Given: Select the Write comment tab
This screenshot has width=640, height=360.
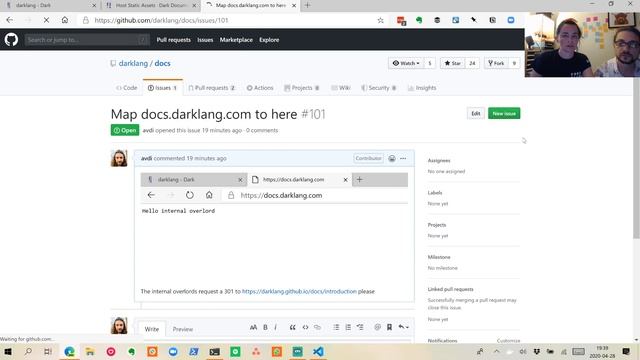Looking at the screenshot, I should pos(152,329).
